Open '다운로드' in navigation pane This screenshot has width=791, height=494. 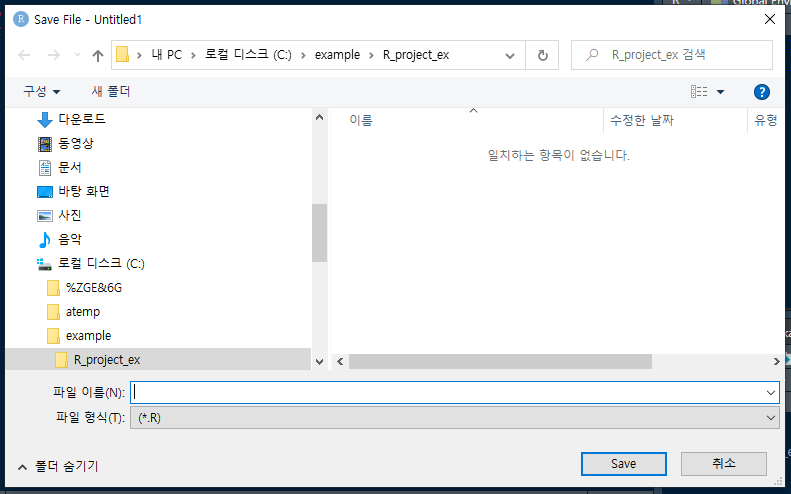(81, 119)
